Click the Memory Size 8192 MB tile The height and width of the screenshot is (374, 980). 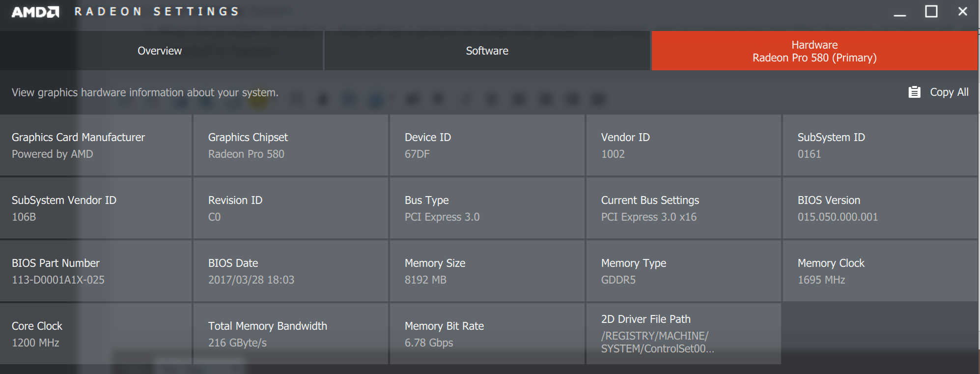point(487,271)
